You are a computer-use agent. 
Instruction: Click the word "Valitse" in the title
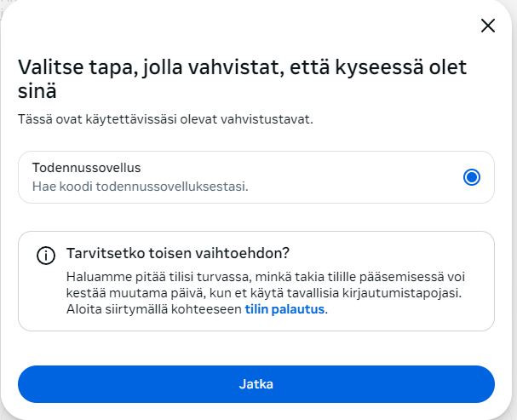pos(50,68)
